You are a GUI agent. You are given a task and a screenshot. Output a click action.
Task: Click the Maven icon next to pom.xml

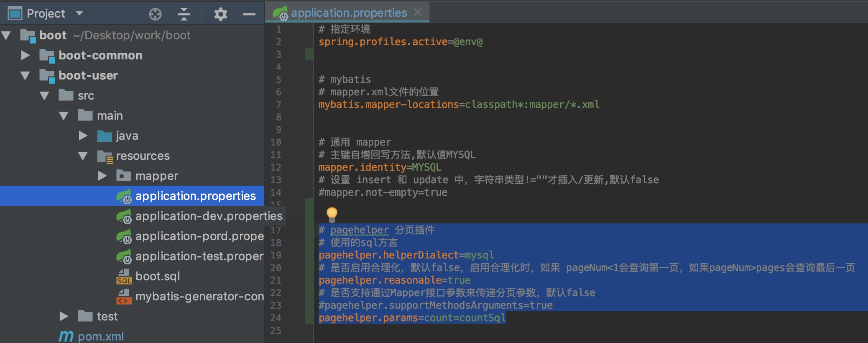(x=66, y=336)
